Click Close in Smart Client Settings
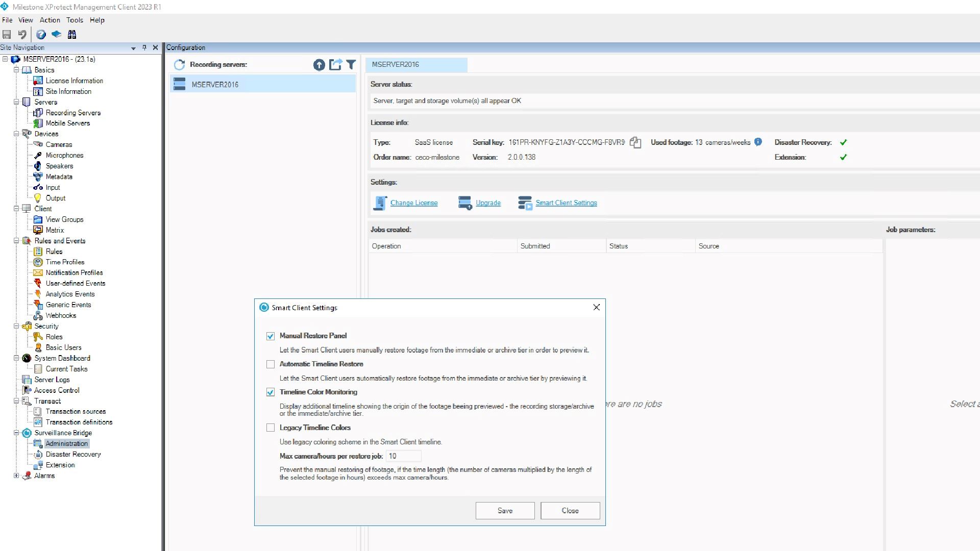The height and width of the screenshot is (551, 980). point(570,511)
